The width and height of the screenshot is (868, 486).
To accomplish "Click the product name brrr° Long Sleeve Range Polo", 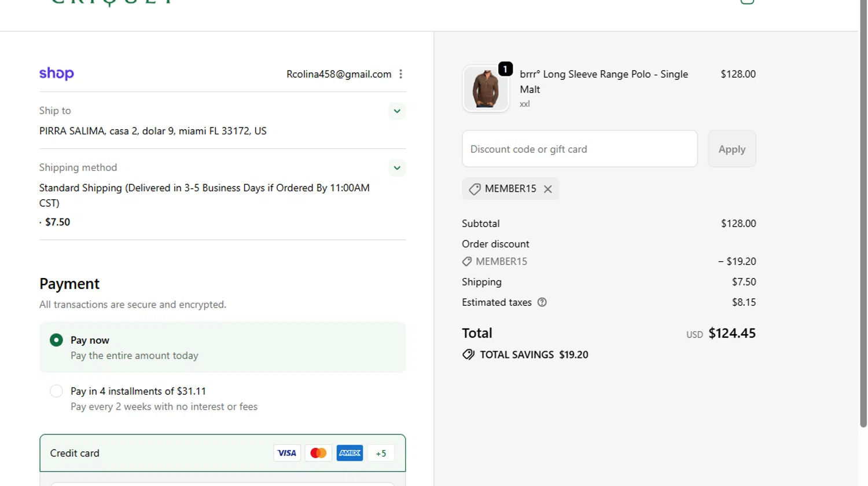I will (604, 82).
